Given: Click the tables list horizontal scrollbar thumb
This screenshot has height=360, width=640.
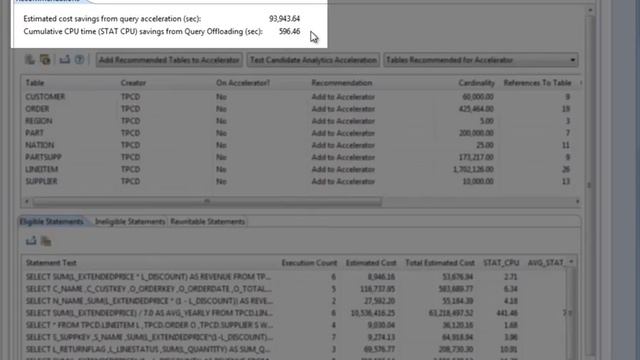Looking at the screenshot, I should 207,201.
